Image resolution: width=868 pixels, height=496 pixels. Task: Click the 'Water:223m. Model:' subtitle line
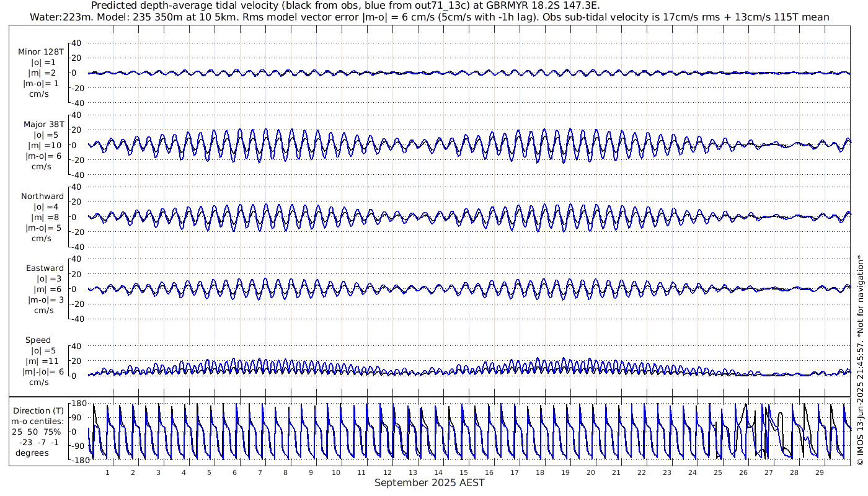429,17
